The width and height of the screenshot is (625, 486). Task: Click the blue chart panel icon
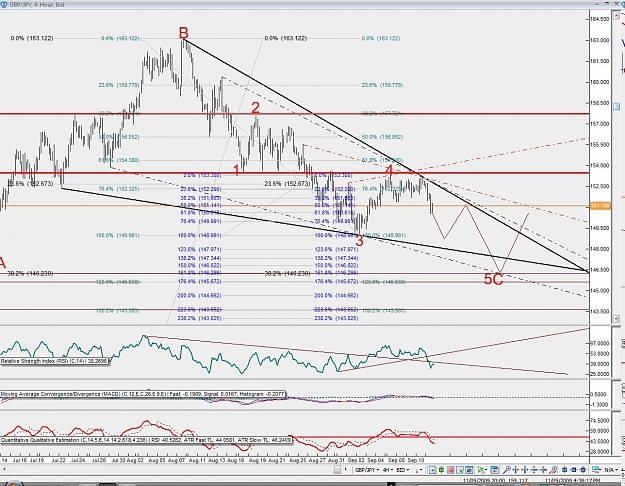point(469,470)
